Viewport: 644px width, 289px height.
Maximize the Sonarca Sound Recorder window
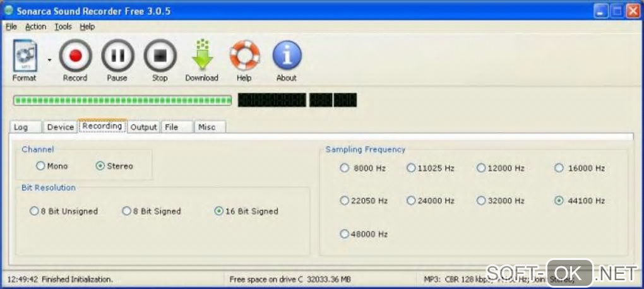[617, 11]
